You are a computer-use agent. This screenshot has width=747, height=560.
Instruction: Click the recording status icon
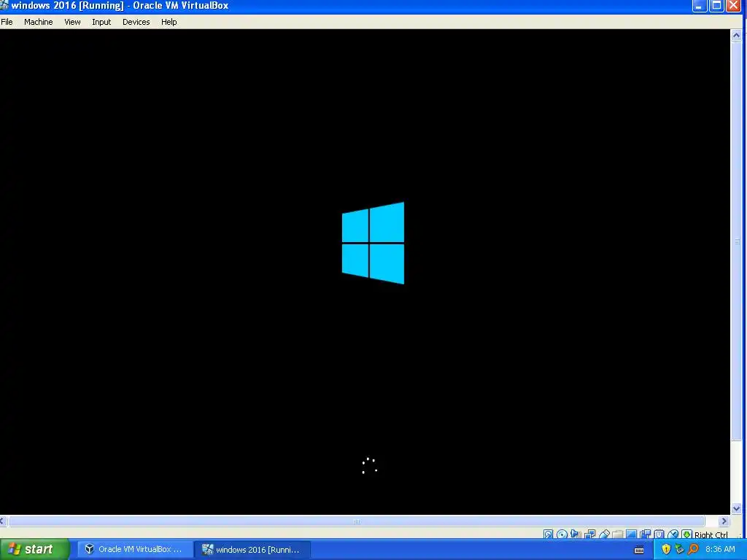[x=646, y=534]
